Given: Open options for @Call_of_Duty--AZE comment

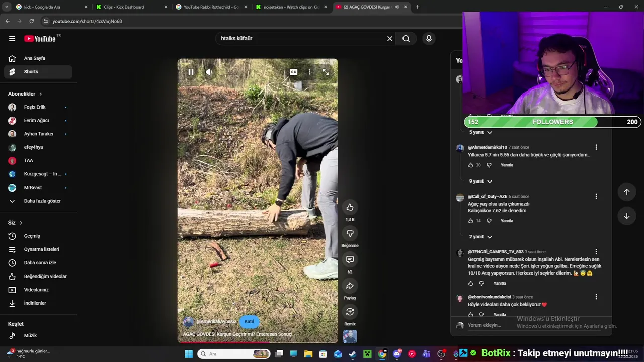Looking at the screenshot, I should click(x=596, y=196).
